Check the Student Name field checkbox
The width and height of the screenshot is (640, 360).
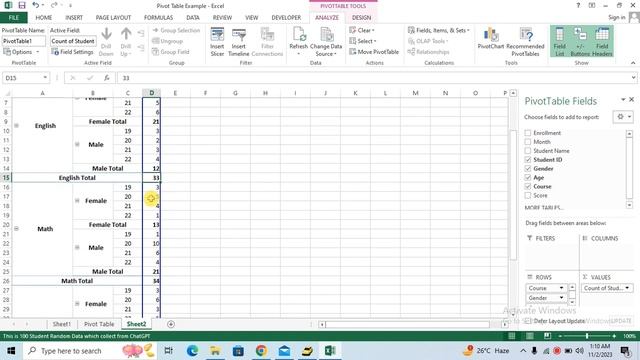coord(528,151)
